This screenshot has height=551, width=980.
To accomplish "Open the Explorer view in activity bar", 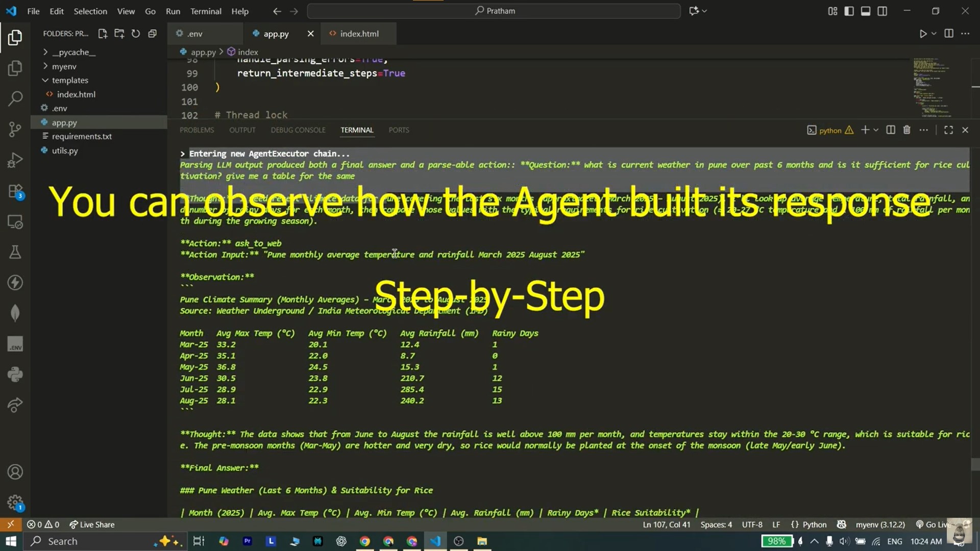I will [x=15, y=37].
